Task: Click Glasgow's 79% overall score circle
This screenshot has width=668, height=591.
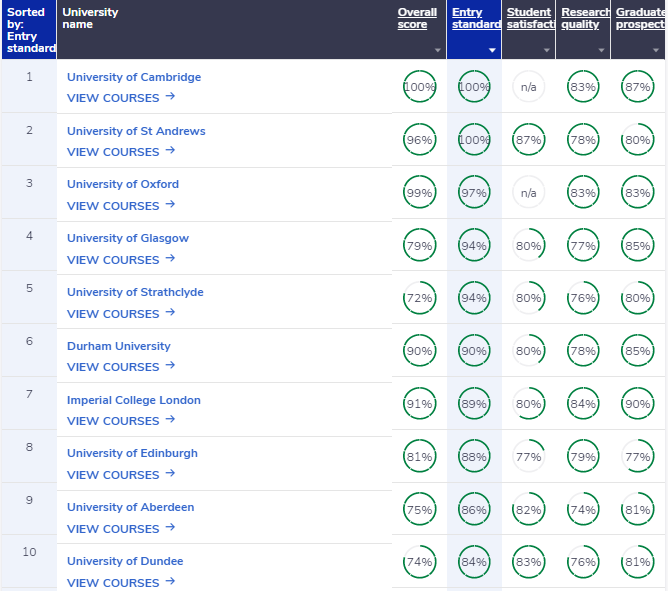Action: [x=420, y=245]
